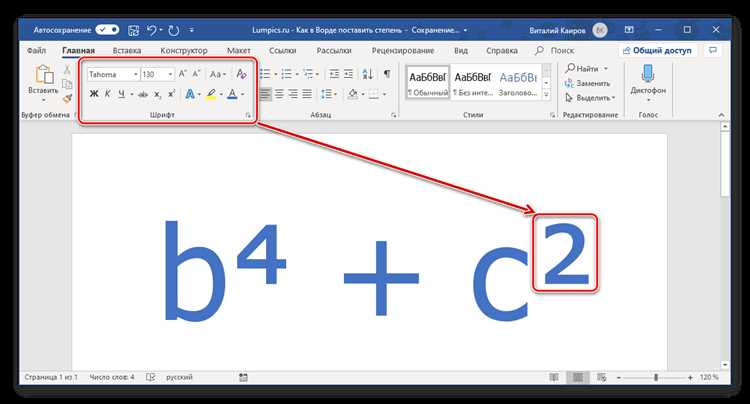
Task: Toggle the Автосохранение switch
Action: click(x=107, y=30)
